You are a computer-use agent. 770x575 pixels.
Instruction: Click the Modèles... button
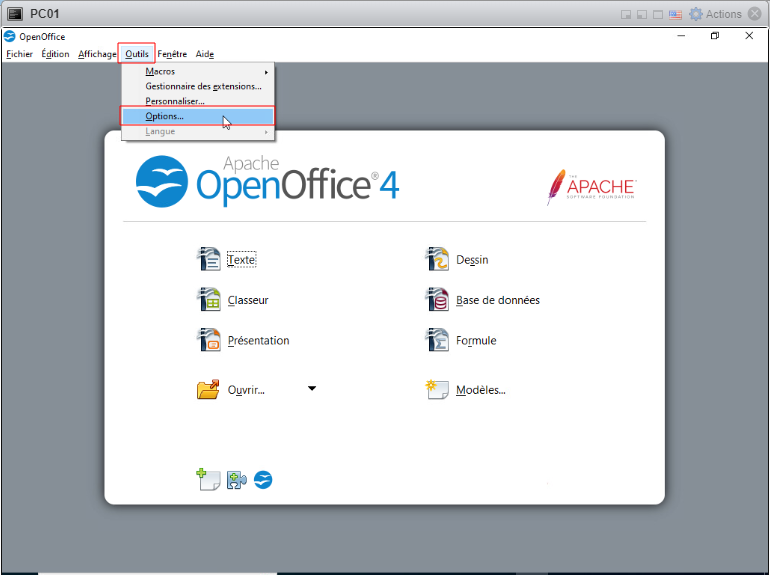480,390
